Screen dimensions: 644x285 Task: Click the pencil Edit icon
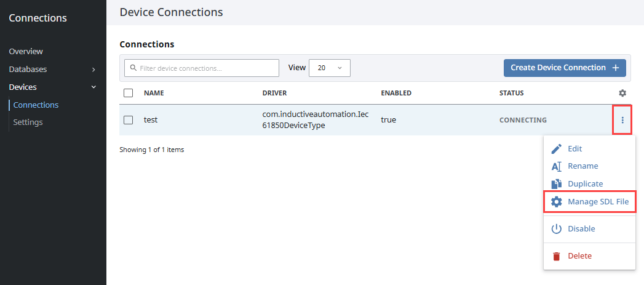tap(556, 149)
